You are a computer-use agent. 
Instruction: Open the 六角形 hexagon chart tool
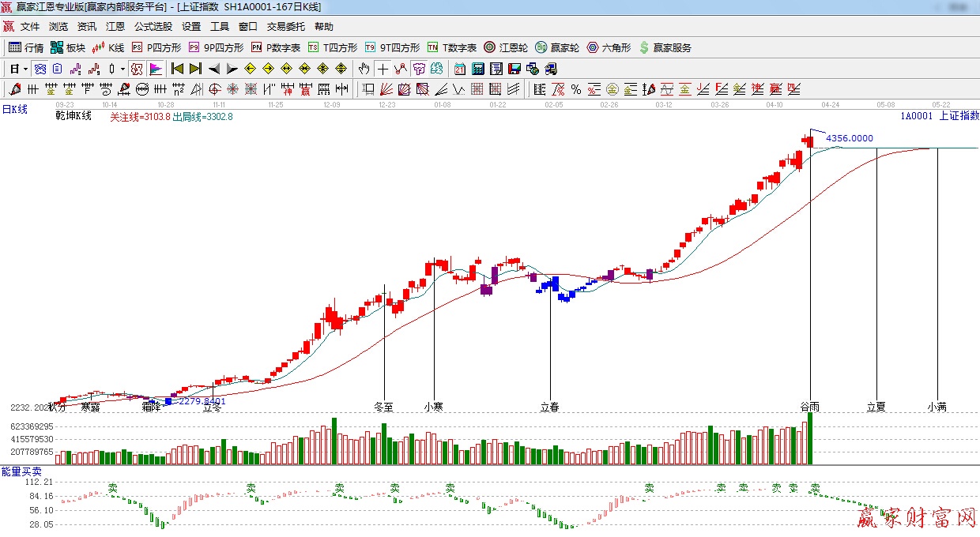click(609, 47)
